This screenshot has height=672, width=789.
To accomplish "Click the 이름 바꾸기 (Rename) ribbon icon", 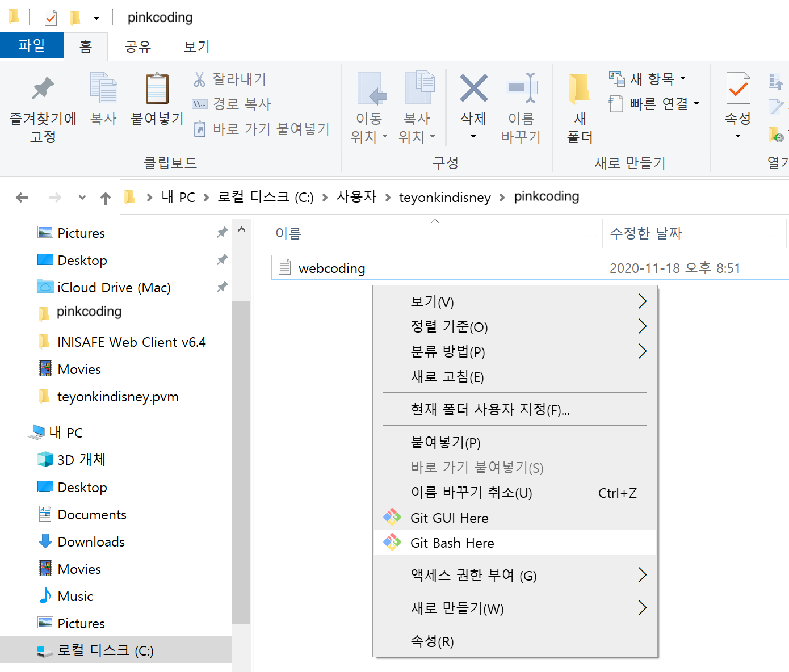I will coord(521,88).
